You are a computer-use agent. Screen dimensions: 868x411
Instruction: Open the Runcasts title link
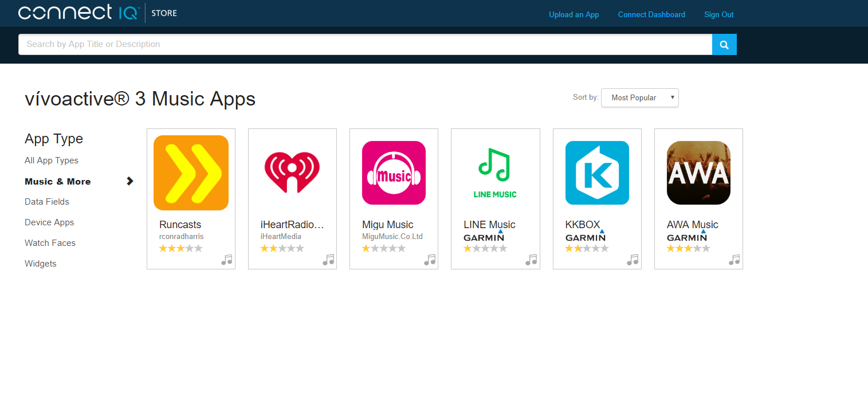180,225
